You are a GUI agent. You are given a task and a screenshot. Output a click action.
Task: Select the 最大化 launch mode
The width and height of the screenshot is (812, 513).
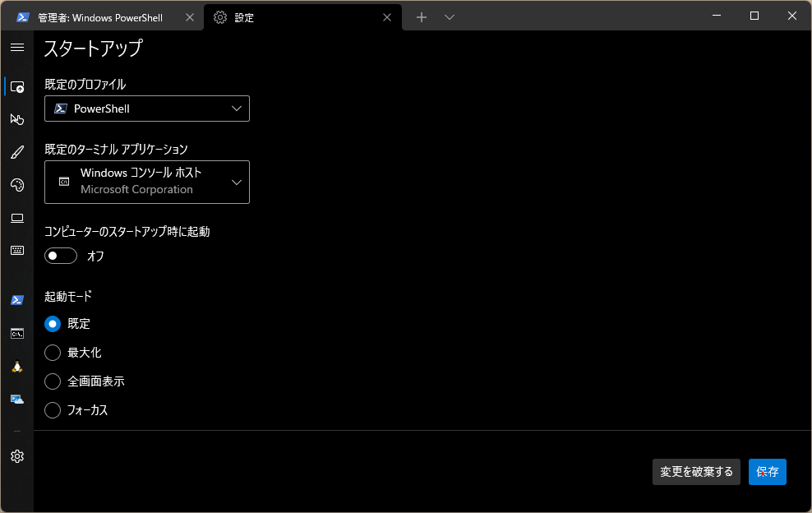coord(53,353)
